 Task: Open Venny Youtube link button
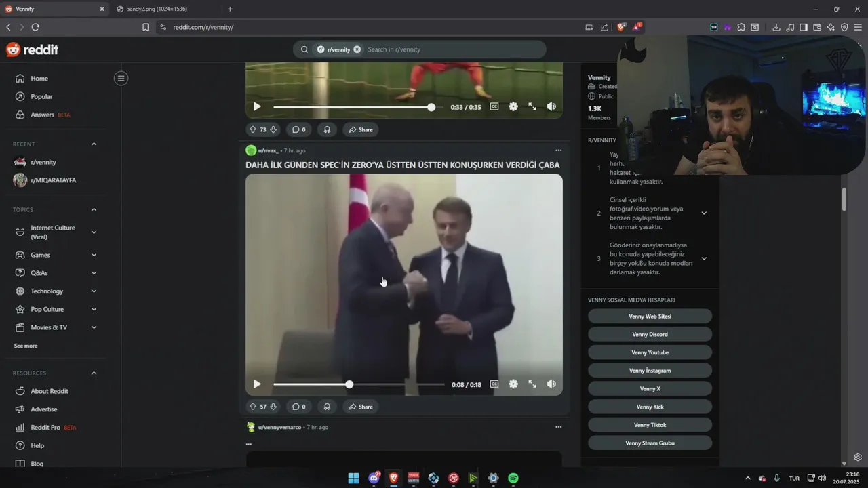(x=650, y=352)
